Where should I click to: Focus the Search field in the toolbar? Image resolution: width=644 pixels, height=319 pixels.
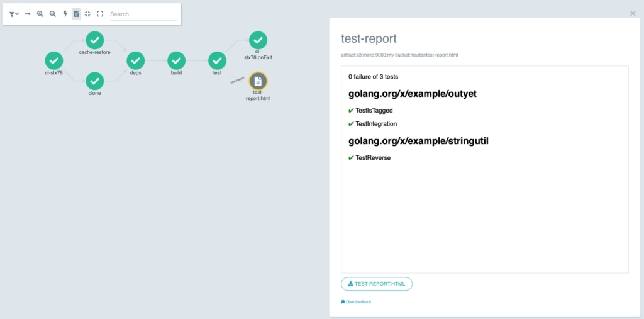click(143, 14)
